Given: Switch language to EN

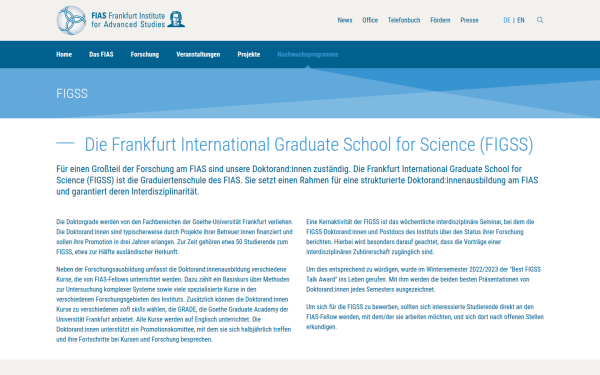Looking at the screenshot, I should coord(521,20).
